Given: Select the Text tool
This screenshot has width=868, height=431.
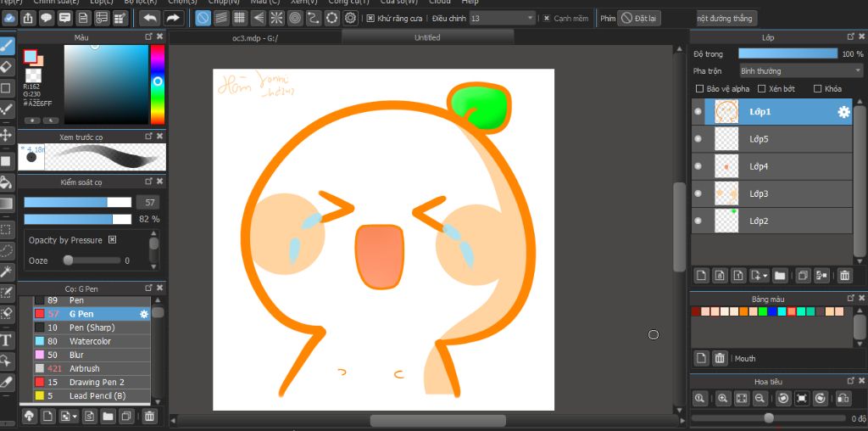Looking at the screenshot, I should 7,339.
